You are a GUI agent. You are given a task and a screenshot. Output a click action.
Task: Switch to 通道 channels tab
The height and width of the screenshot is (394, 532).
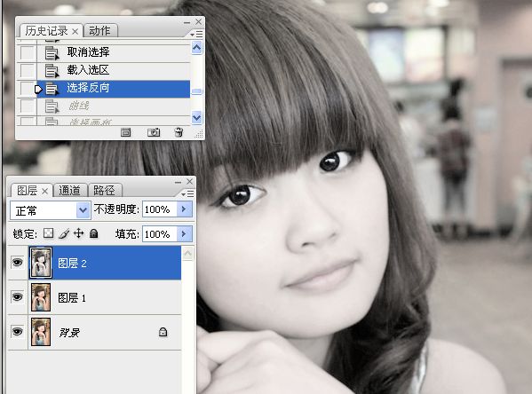(x=69, y=191)
